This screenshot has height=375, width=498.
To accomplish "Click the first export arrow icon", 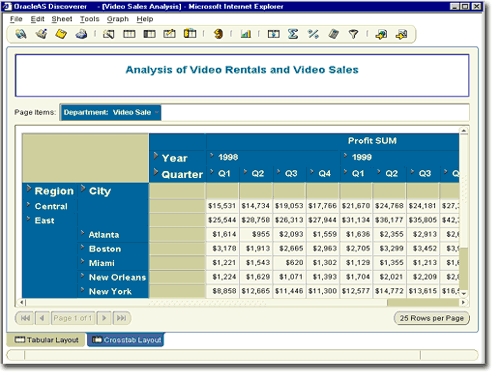I will [381, 34].
